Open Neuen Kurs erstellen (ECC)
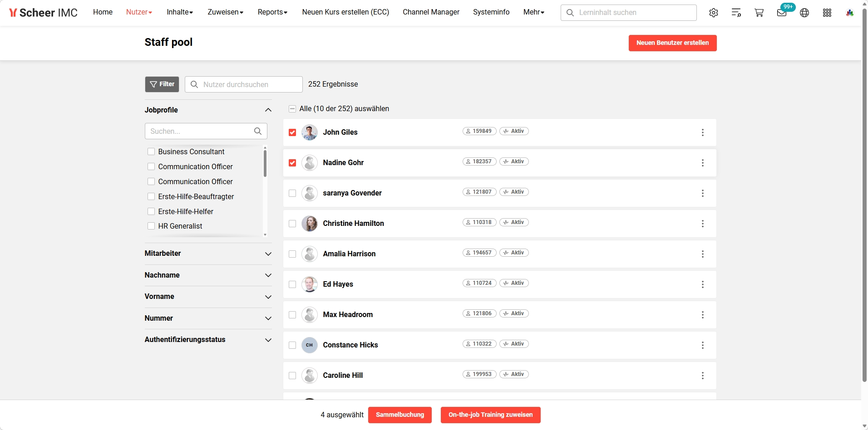The width and height of the screenshot is (868, 430). click(345, 12)
